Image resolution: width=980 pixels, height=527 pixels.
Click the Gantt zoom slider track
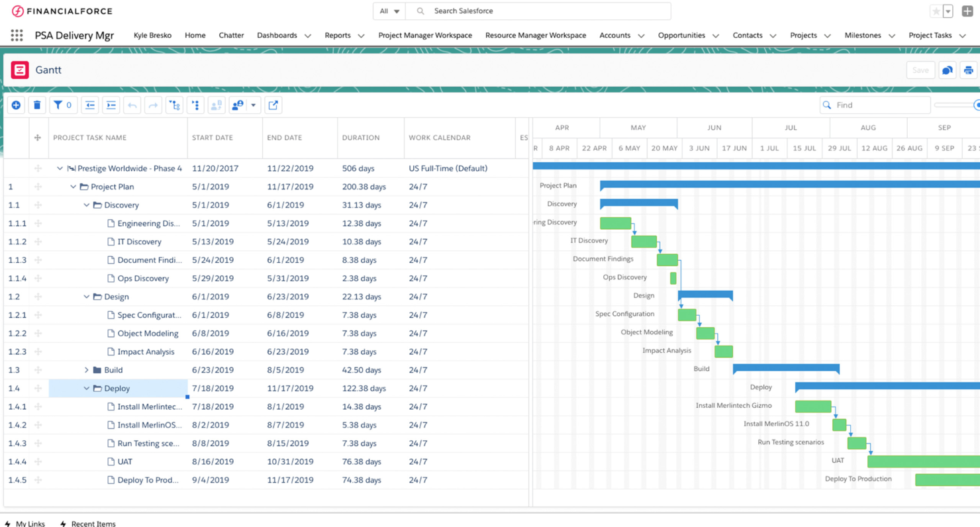tap(956, 105)
